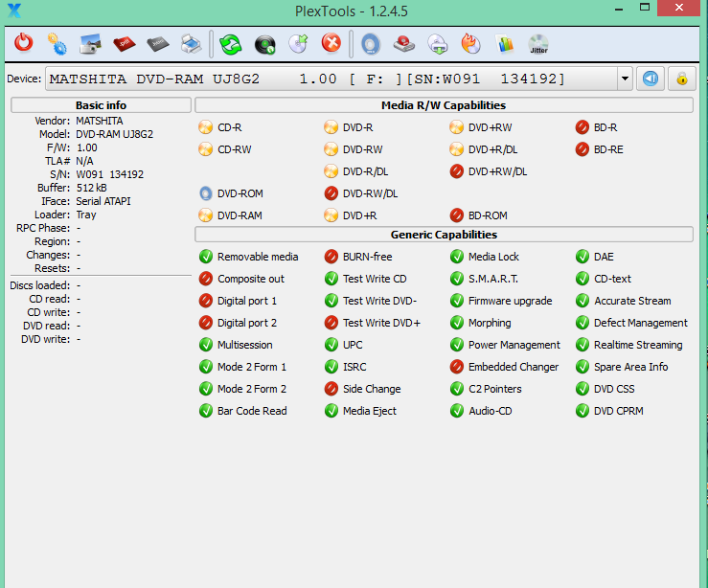Image resolution: width=708 pixels, height=588 pixels.
Task: Select the DVD-RW label text
Action: tap(362, 149)
